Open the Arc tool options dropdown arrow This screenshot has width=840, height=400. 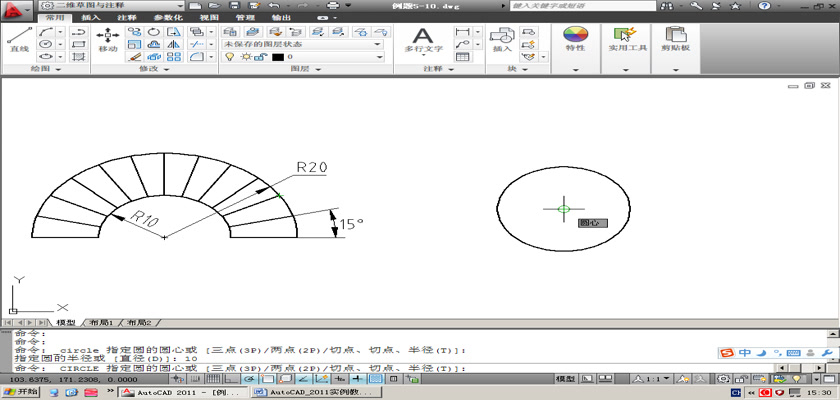tap(61, 32)
